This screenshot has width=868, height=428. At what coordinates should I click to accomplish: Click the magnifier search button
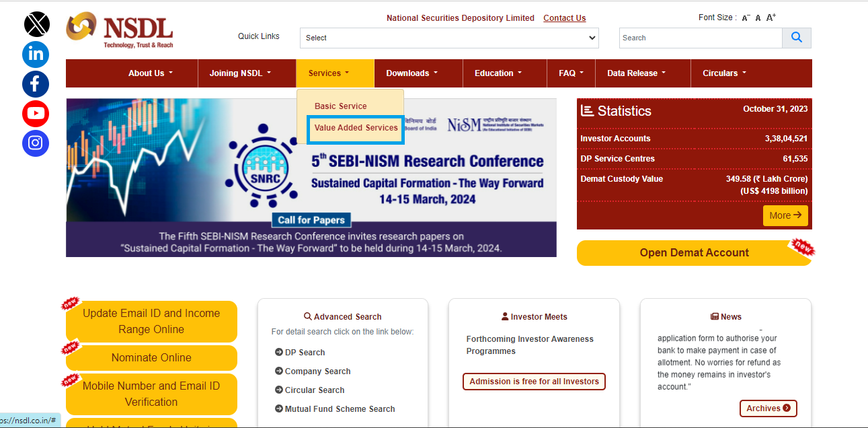797,38
